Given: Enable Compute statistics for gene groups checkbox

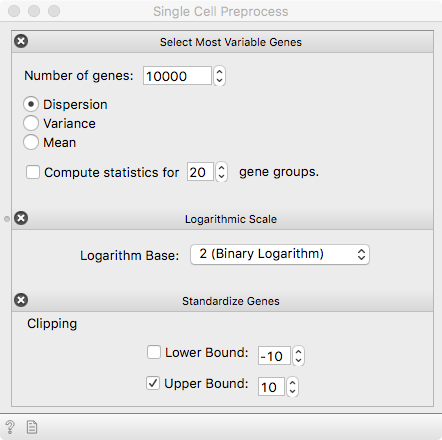Looking at the screenshot, I should click(x=33, y=172).
